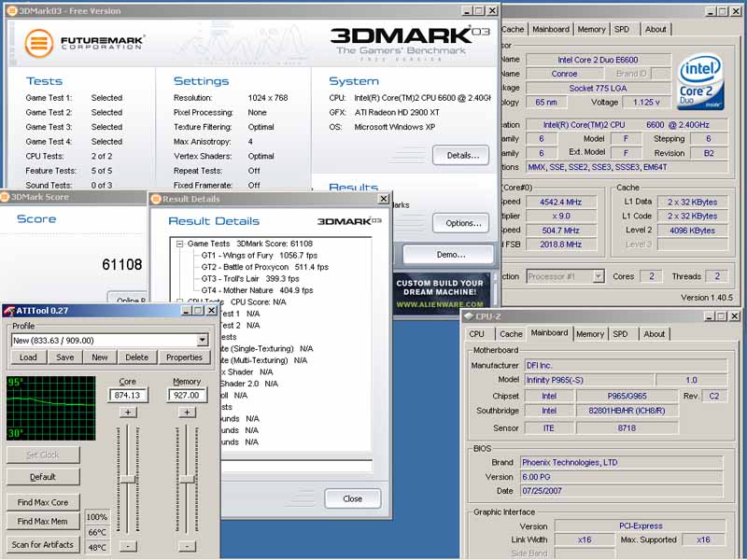
Task: Increase Core clock with the plus button
Action: (x=128, y=413)
